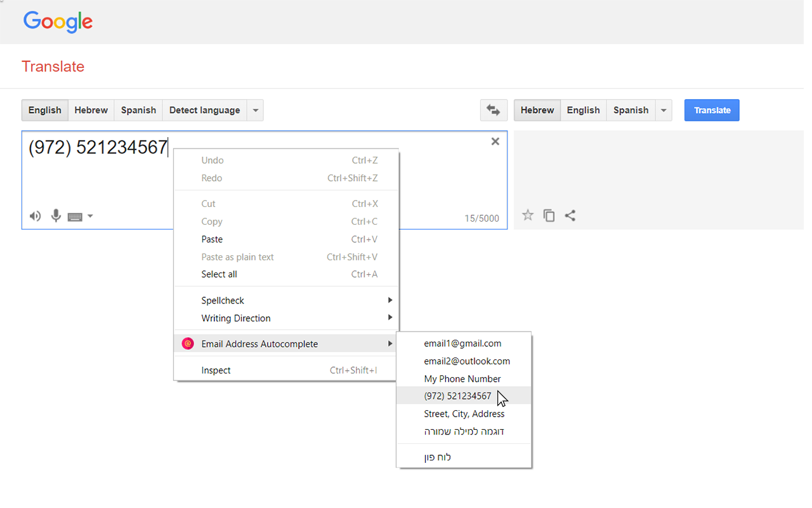Open the Translate heading link

(x=53, y=67)
